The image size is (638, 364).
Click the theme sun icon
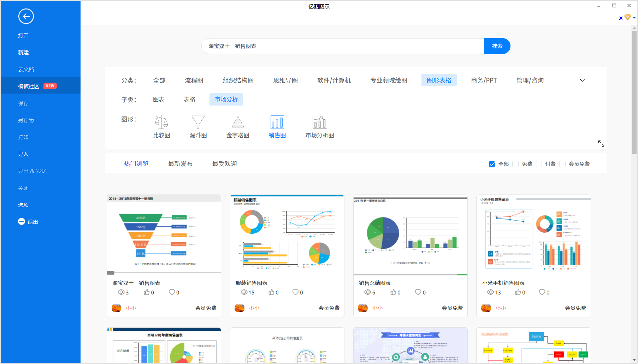point(621,18)
